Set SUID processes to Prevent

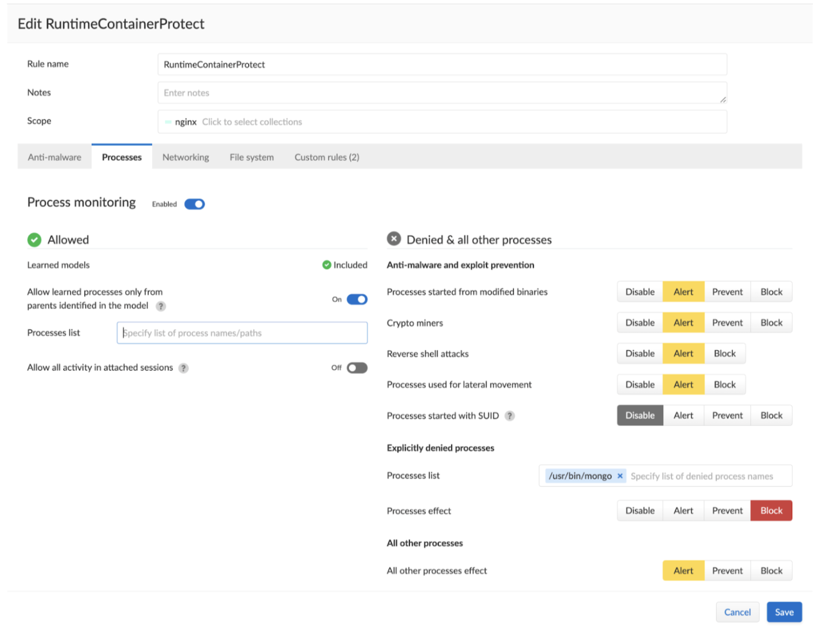pyautogui.click(x=727, y=415)
